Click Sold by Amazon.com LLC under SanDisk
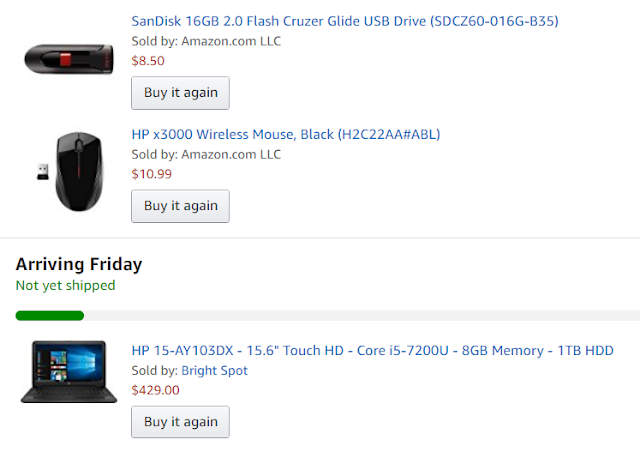This screenshot has width=640, height=452. 206,41
